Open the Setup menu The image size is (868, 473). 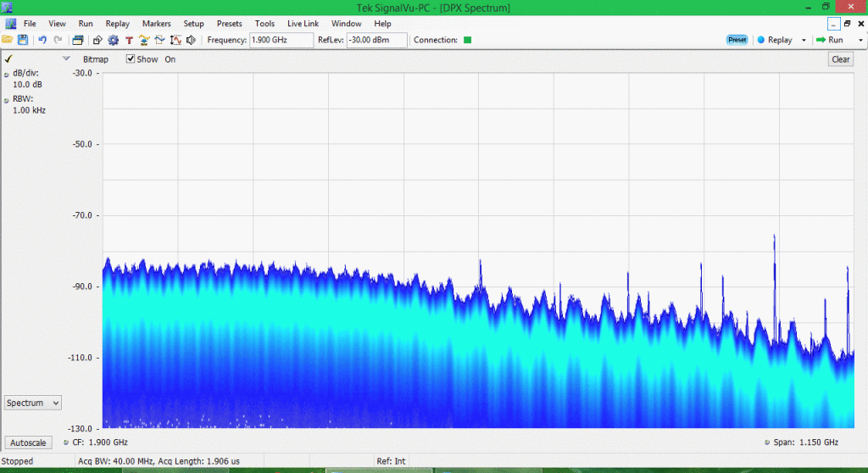194,23
